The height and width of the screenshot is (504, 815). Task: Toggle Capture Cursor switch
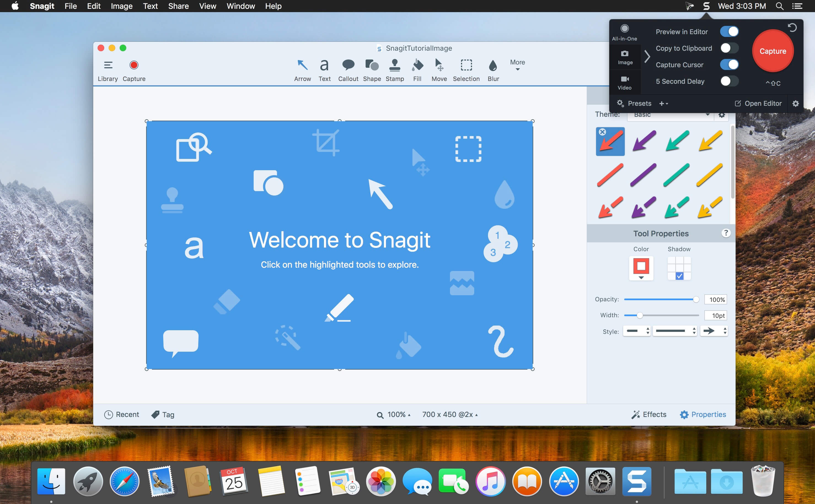pyautogui.click(x=729, y=64)
